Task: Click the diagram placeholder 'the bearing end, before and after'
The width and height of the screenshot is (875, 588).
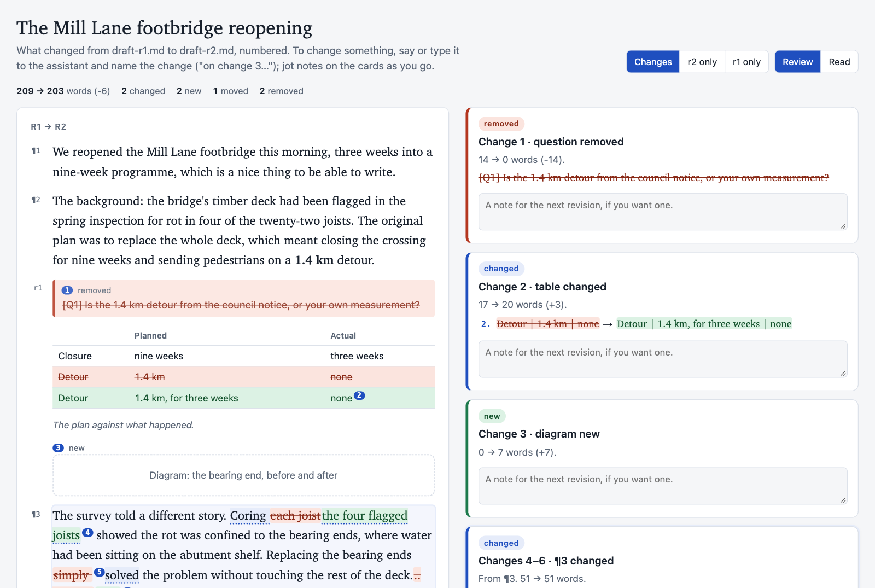Action: (x=243, y=475)
